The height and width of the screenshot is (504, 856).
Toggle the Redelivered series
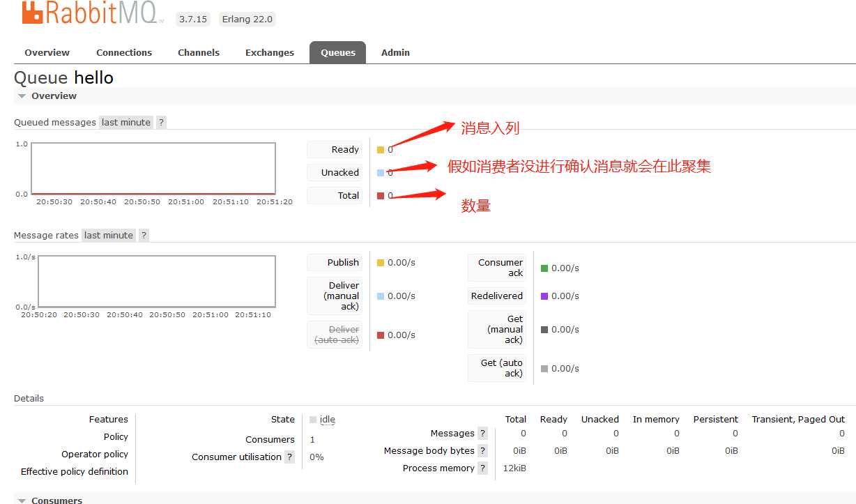click(497, 296)
